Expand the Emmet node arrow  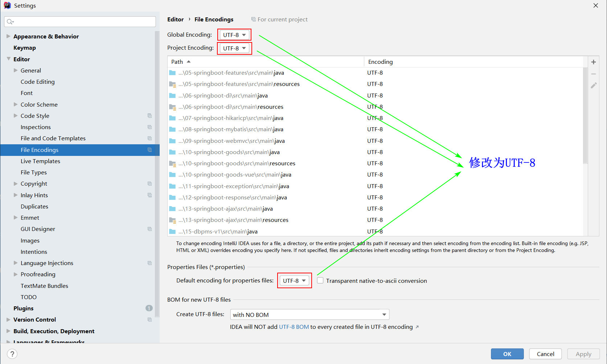[x=16, y=218]
